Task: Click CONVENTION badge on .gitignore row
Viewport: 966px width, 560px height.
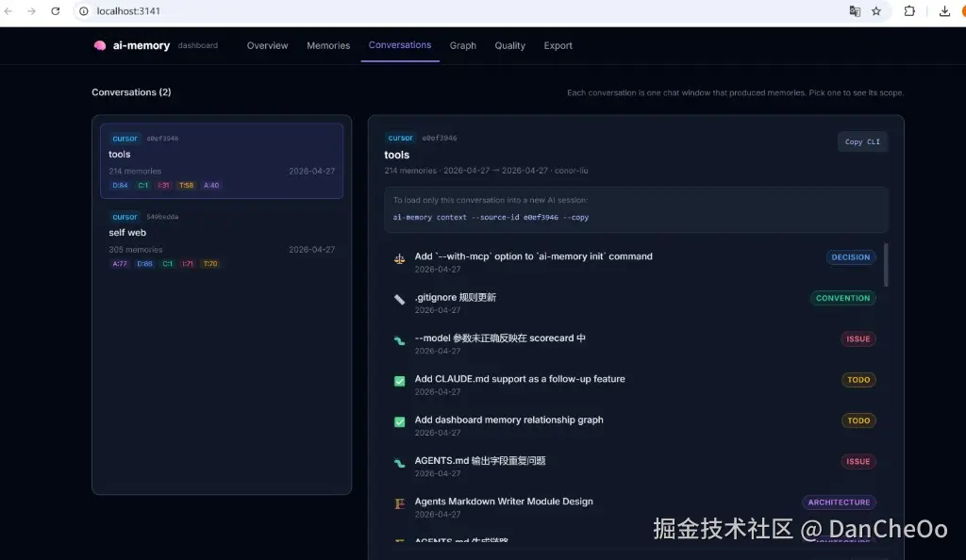Action: click(842, 298)
